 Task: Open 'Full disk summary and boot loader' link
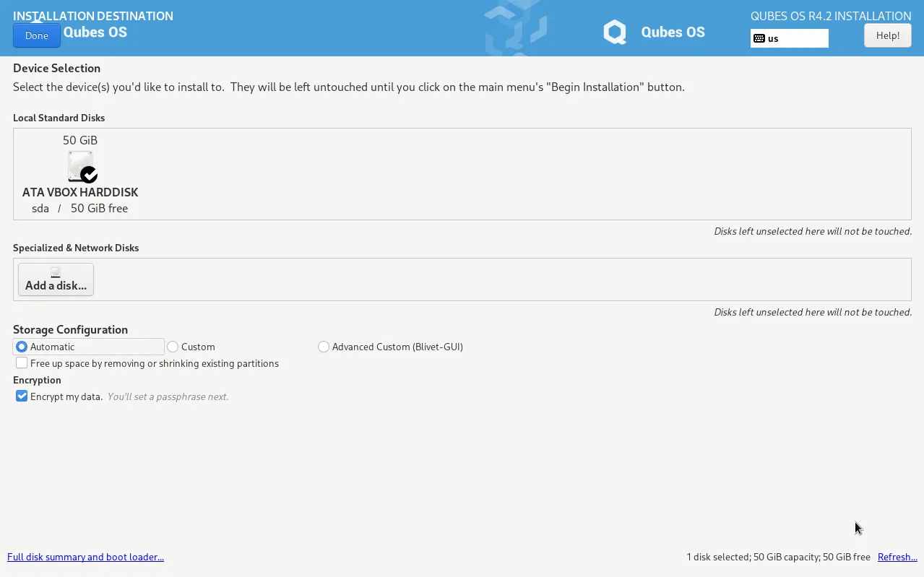point(85,557)
